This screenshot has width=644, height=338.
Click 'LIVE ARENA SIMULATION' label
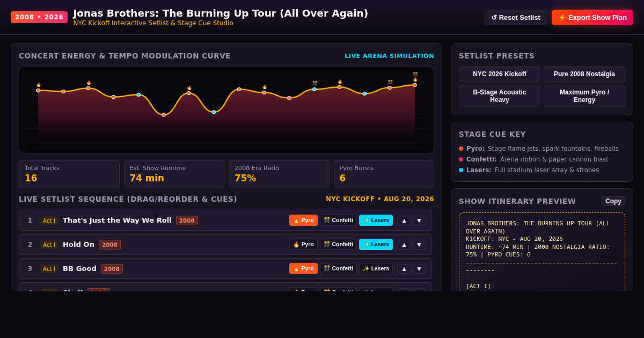click(x=389, y=56)
